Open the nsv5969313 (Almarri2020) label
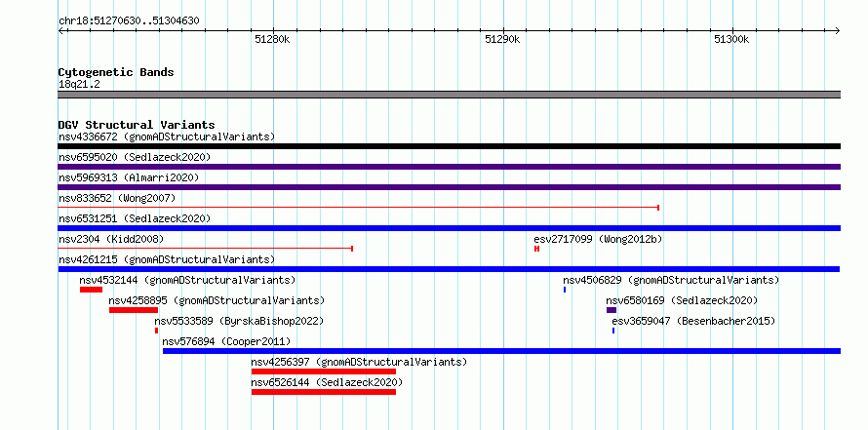The image size is (868, 430). [x=129, y=177]
